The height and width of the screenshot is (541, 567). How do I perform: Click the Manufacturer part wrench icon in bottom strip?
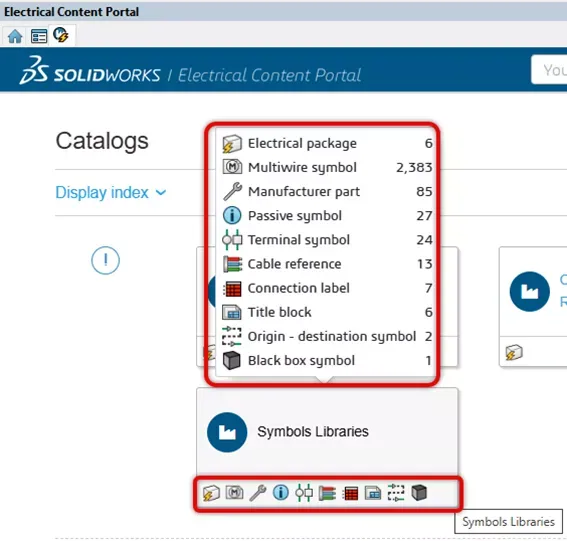pos(258,493)
